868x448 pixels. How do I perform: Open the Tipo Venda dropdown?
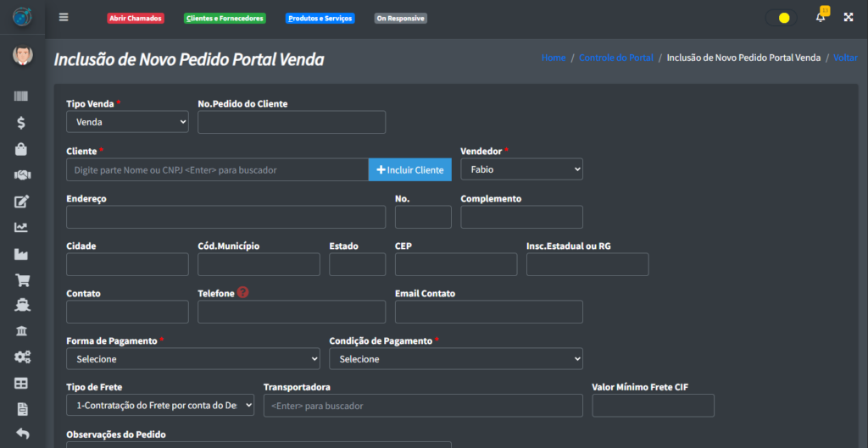tap(127, 122)
